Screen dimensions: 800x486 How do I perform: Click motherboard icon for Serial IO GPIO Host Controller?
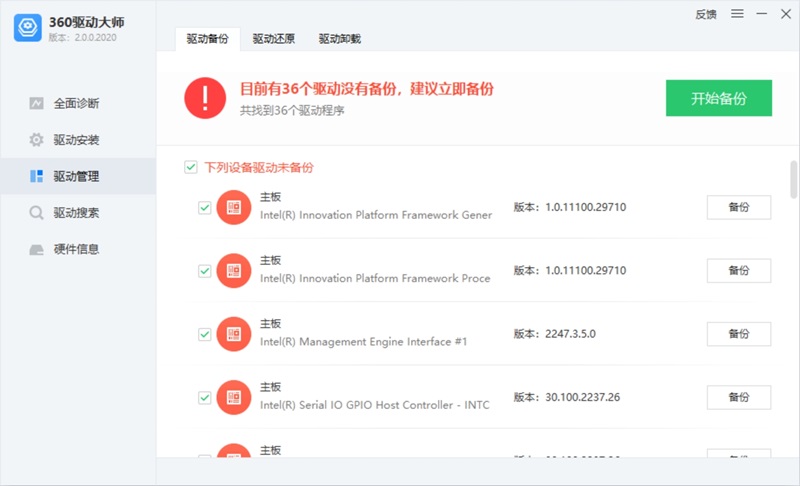[234, 397]
